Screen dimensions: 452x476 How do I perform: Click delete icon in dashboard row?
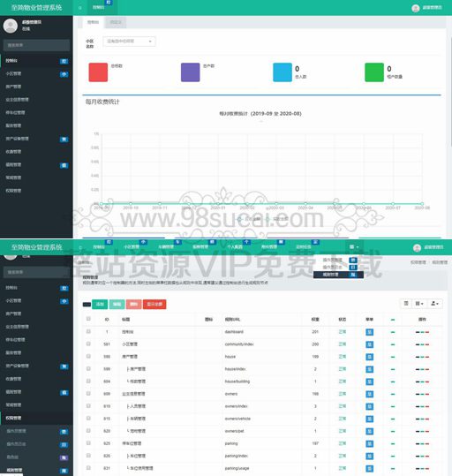(427, 332)
